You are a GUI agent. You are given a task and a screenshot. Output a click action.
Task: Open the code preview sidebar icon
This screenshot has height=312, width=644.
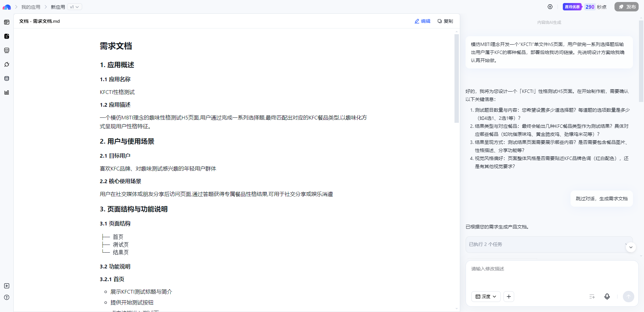pos(7,50)
